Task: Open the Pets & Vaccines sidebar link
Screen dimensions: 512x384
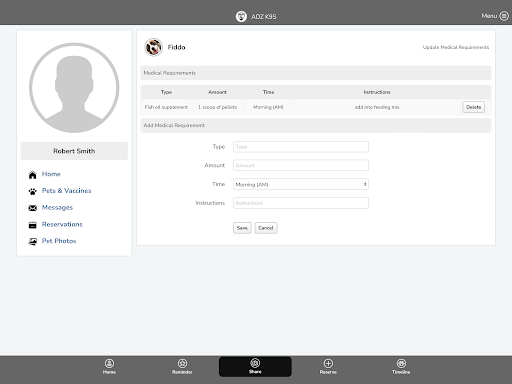Action: pos(66,191)
